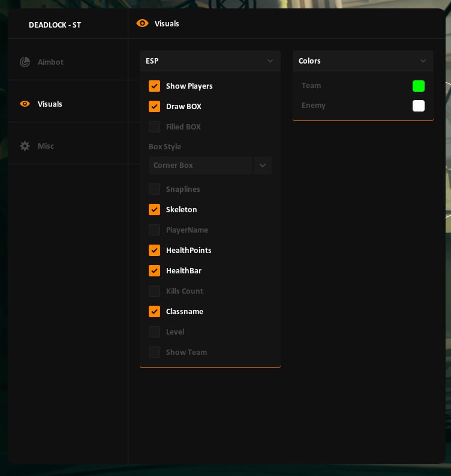The height and width of the screenshot is (476, 451).
Task: Enable the Snaplines checkbox
Action: [x=154, y=189]
